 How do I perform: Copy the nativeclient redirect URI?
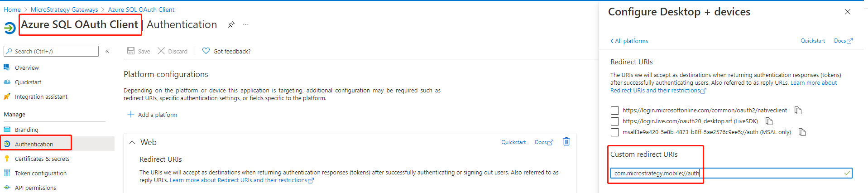click(798, 111)
